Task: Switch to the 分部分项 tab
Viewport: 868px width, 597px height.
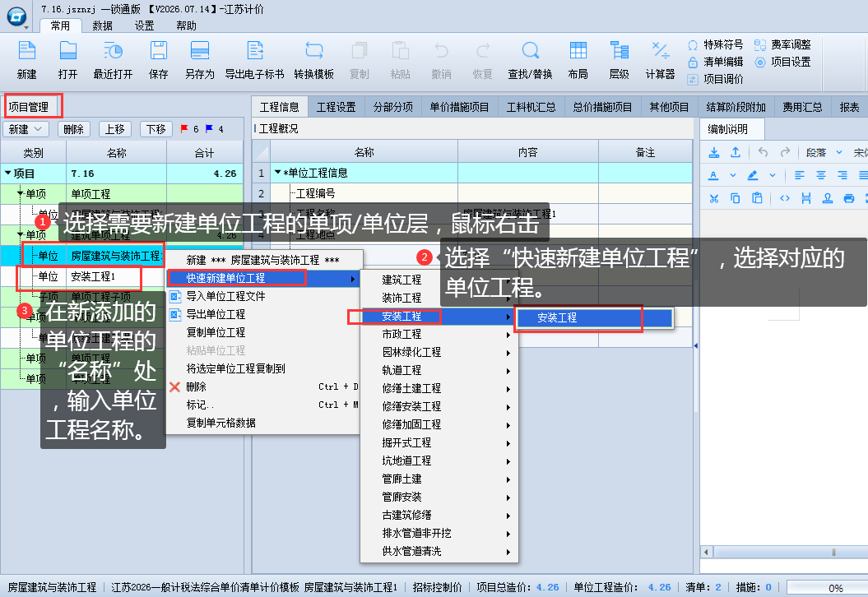Action: (x=393, y=107)
